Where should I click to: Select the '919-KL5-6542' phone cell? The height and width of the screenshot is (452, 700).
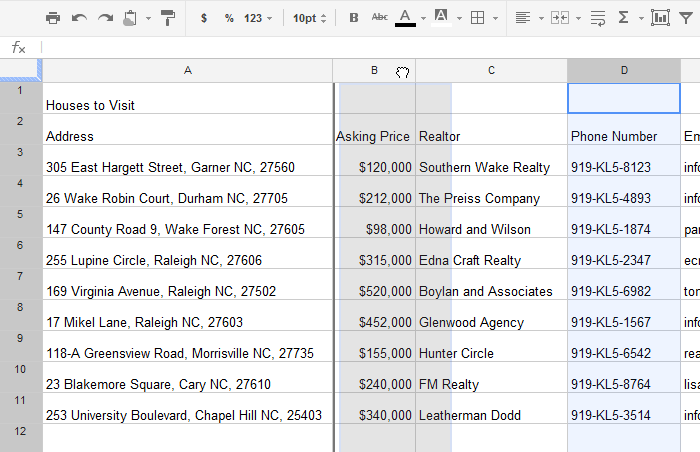(624, 346)
